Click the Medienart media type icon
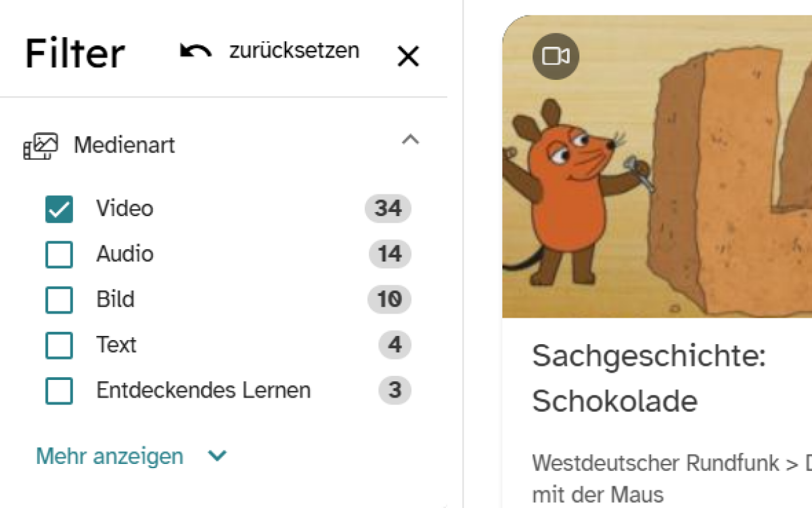Viewport: 812px width, 508px height. click(x=41, y=146)
